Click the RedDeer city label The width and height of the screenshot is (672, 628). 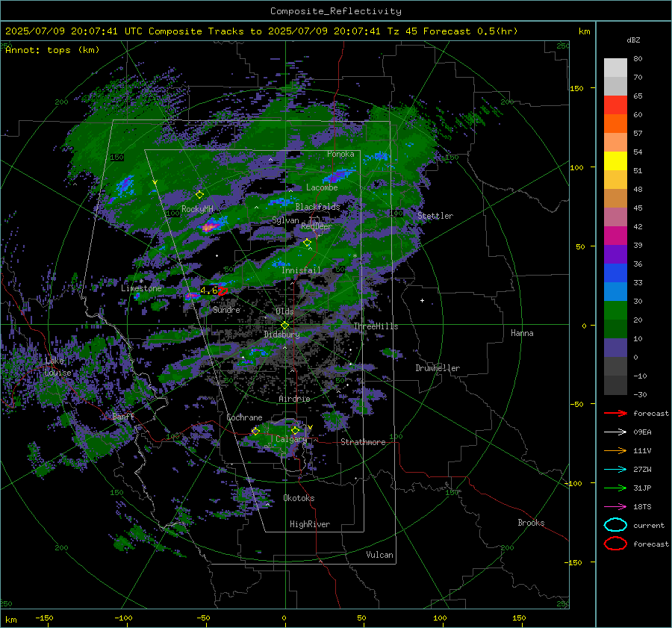click(x=317, y=226)
